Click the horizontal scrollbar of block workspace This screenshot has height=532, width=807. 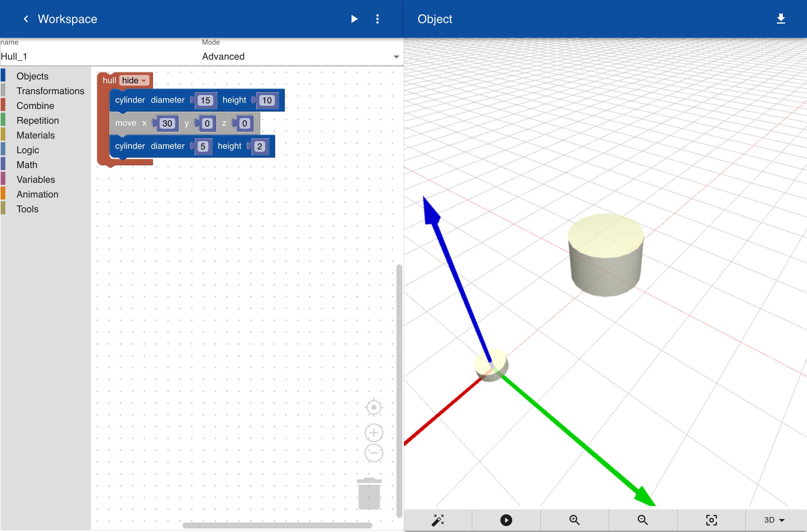pos(277,525)
